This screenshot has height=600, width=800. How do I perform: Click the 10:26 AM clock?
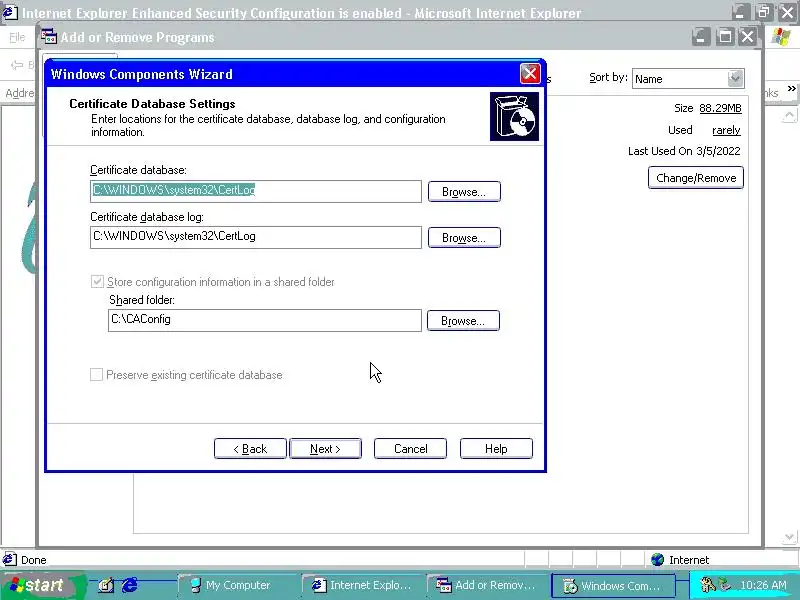(x=763, y=585)
